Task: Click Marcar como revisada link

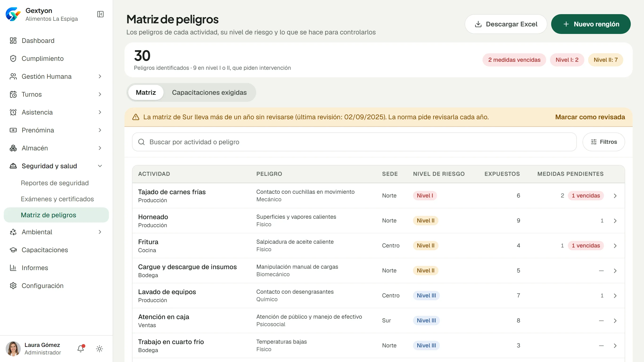Action: 590,117
